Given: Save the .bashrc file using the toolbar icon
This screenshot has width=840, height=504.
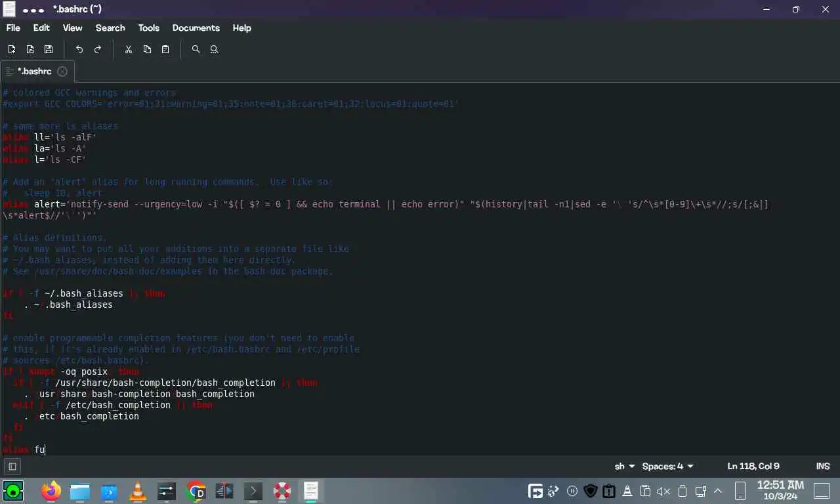Looking at the screenshot, I should [49, 49].
